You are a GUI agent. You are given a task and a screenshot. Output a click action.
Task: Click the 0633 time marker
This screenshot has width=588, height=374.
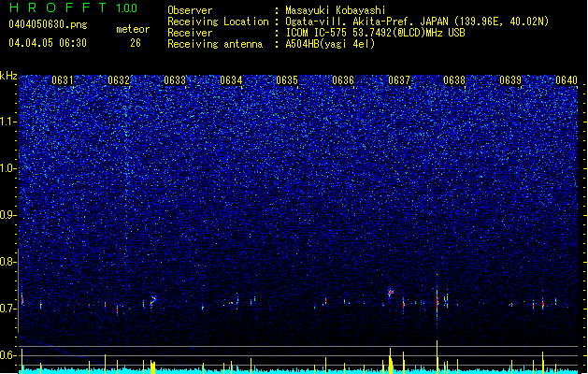175,80
